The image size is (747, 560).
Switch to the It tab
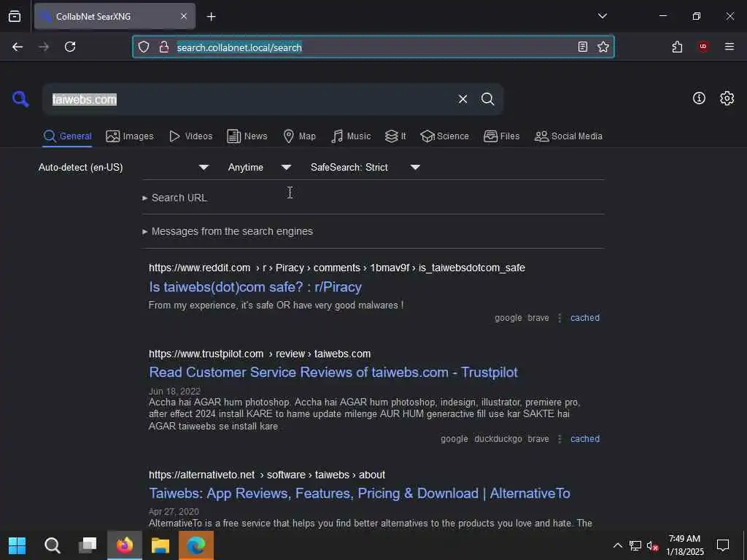coord(395,136)
